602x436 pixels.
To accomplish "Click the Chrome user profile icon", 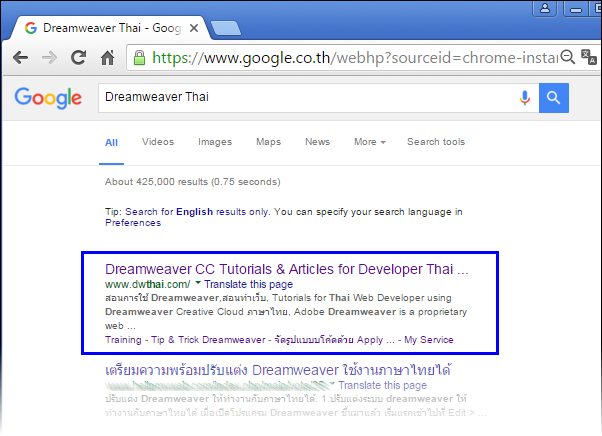I will pyautogui.click(x=545, y=8).
